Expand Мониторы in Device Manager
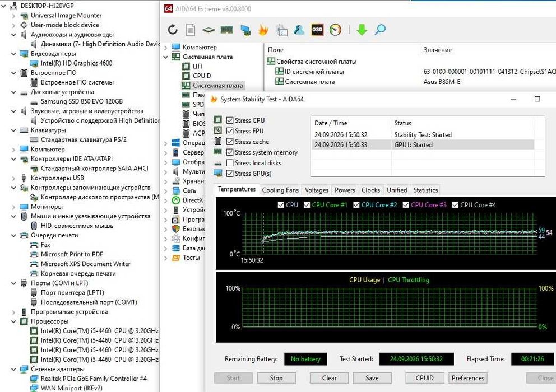The height and width of the screenshot is (392, 556). pyautogui.click(x=13, y=207)
